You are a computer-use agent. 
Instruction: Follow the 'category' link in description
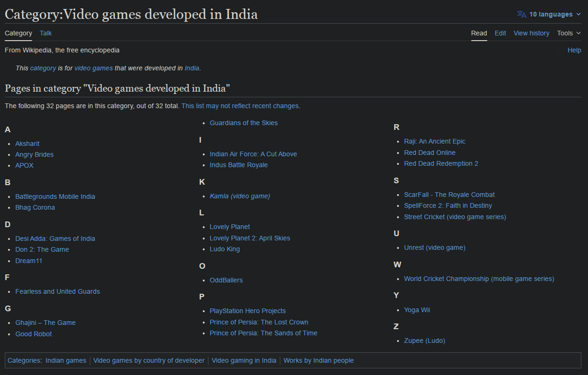point(43,68)
